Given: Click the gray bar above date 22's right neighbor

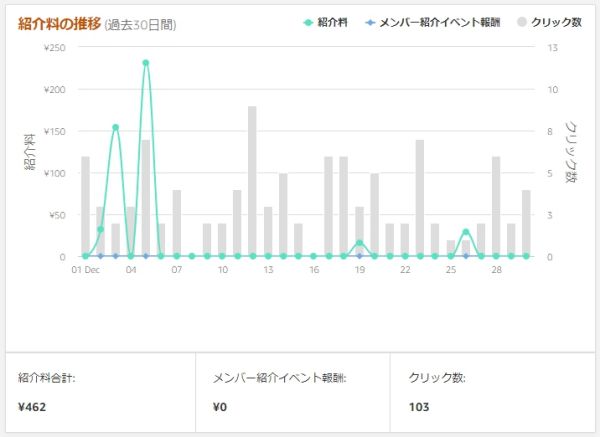Looking at the screenshot, I should [420, 198].
